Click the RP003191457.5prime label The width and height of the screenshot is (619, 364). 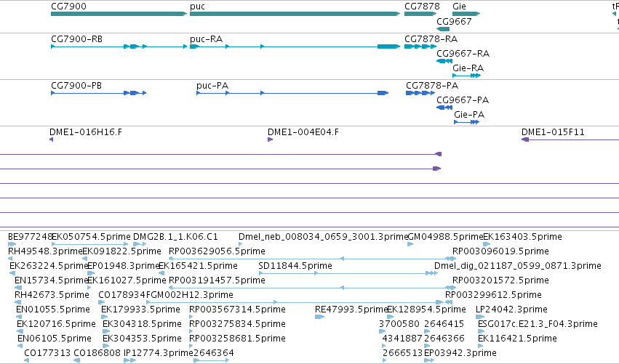click(x=217, y=280)
